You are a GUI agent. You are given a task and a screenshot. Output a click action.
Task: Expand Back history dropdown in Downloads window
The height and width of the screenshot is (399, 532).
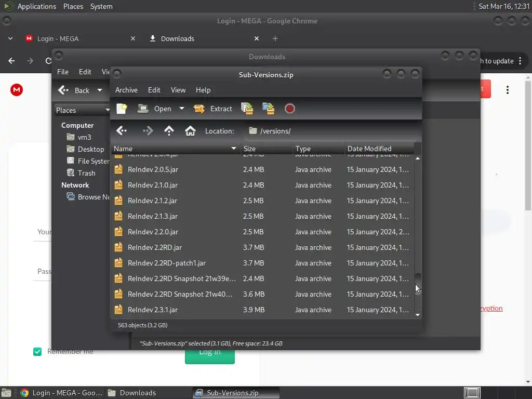click(99, 90)
